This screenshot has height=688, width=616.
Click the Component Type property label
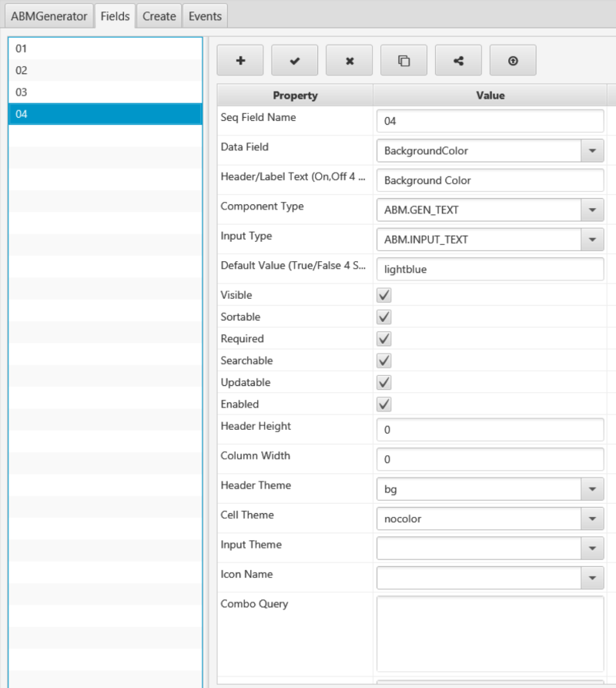point(262,206)
